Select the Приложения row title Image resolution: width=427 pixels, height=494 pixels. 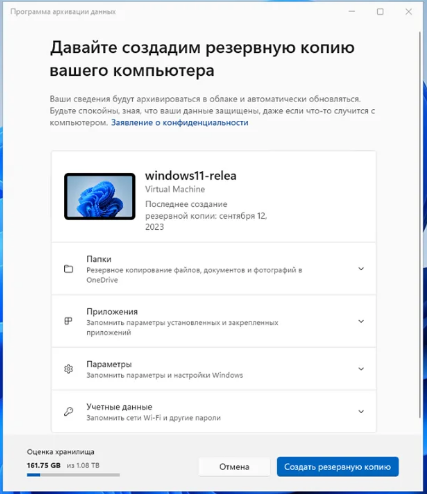pyautogui.click(x=112, y=312)
